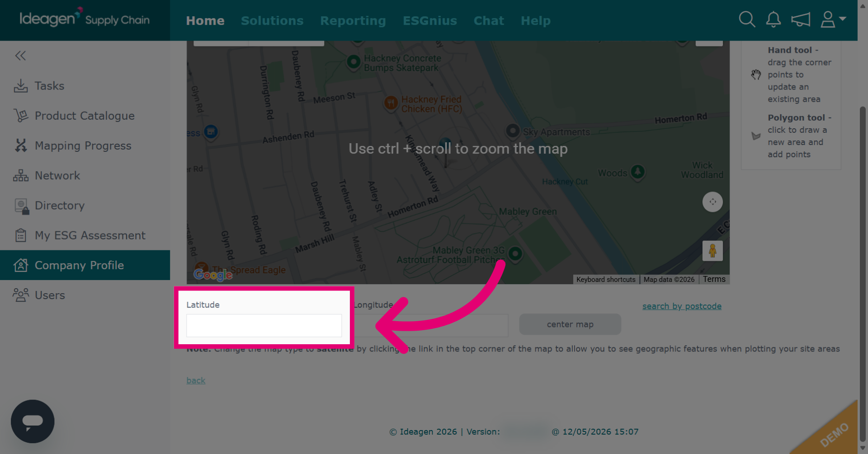Click the Ideagen Supply Chain logo
The width and height of the screenshot is (868, 454).
pos(84,19)
